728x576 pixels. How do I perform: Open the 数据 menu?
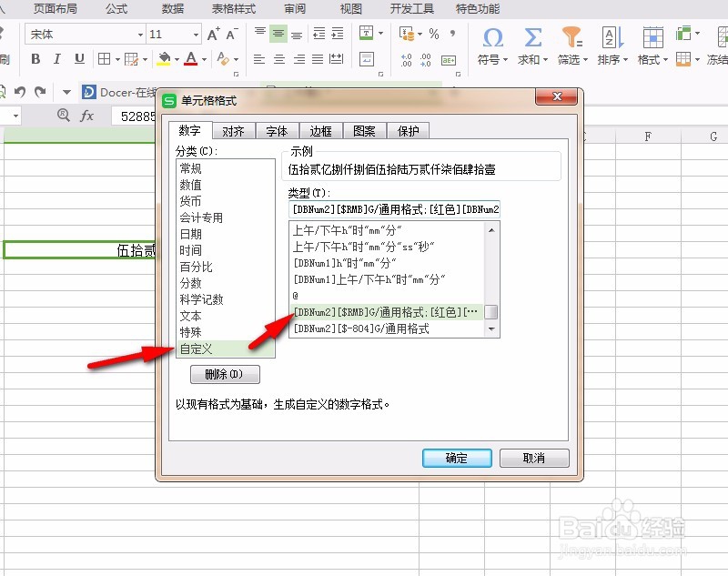pos(172,9)
